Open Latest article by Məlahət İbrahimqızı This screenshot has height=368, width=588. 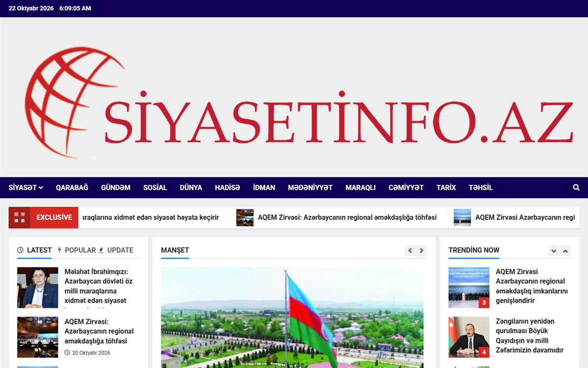click(x=99, y=287)
